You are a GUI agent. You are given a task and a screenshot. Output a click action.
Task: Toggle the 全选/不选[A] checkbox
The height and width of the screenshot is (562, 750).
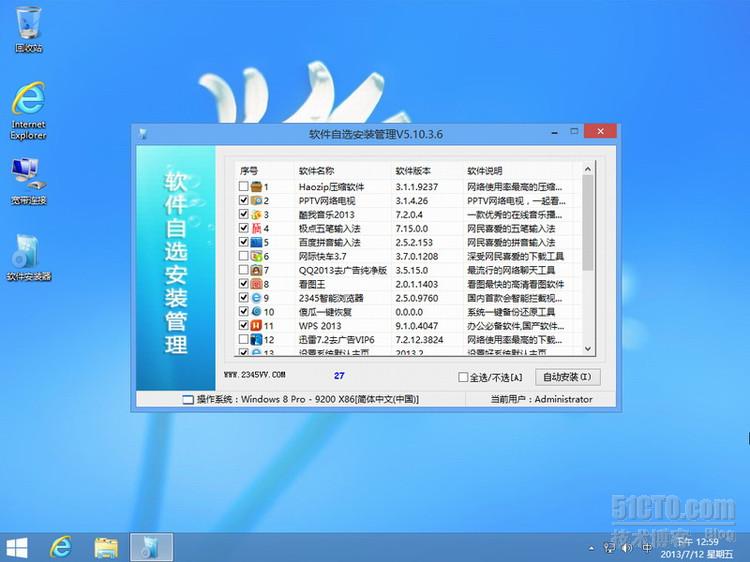tap(463, 377)
